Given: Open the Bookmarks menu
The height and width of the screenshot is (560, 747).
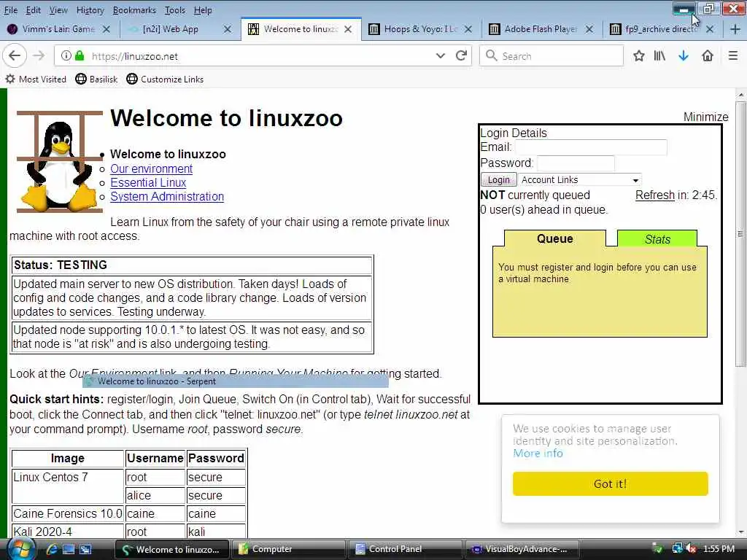Looking at the screenshot, I should [134, 10].
